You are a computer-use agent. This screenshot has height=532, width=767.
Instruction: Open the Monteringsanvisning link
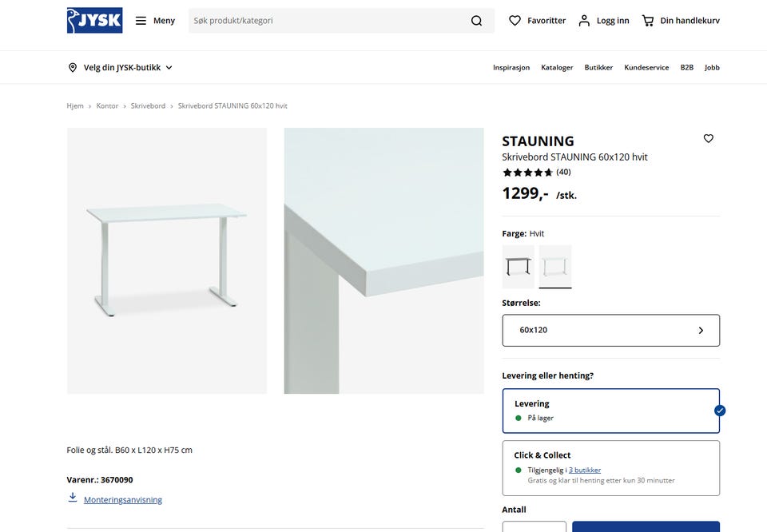pos(123,500)
